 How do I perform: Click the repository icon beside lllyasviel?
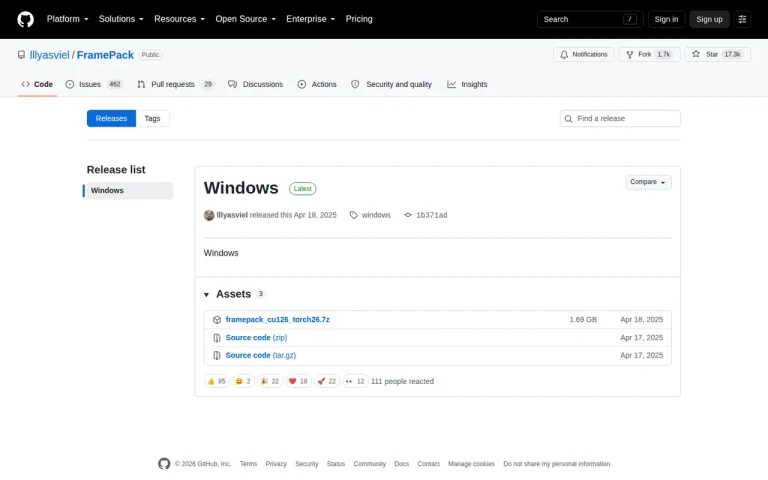21,55
